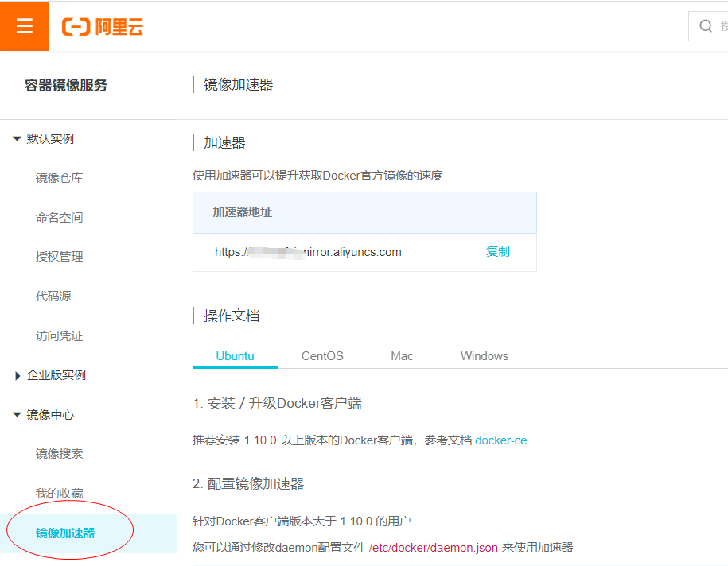Click the 镜像中心 label
Screen dimensions: 728x566
tap(50, 415)
